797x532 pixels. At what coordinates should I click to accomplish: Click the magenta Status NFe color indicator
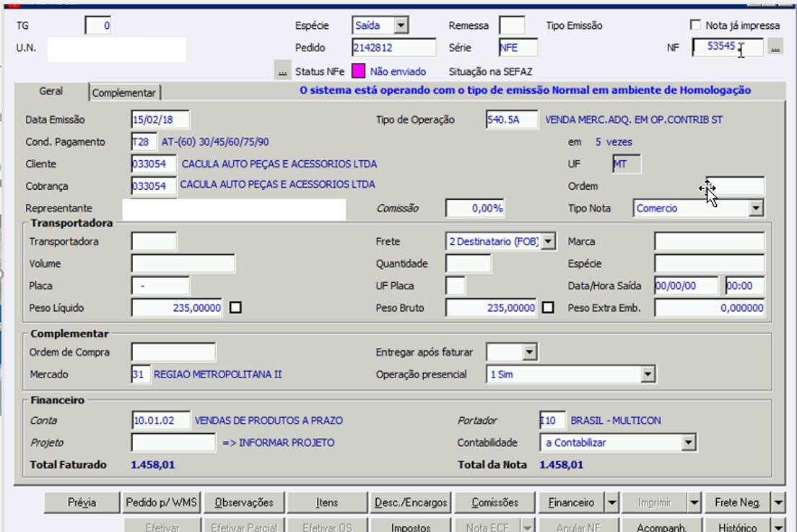(x=358, y=71)
